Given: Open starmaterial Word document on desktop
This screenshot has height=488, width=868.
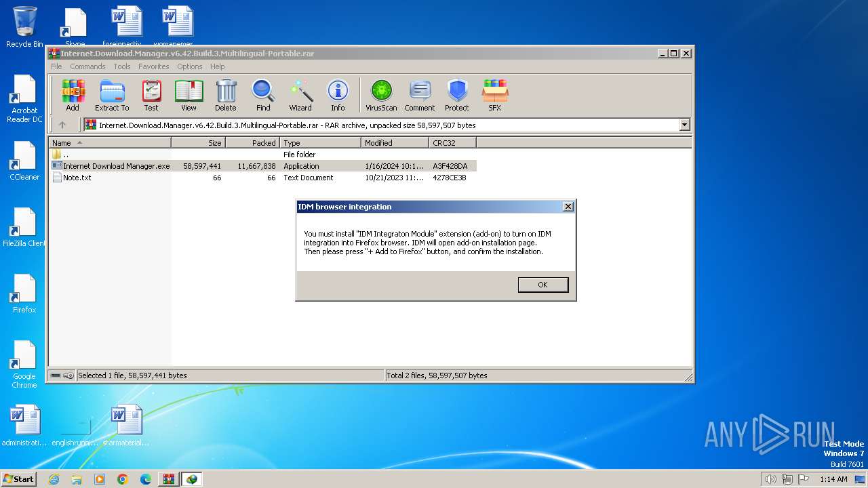Looking at the screenshot, I should [126, 426].
